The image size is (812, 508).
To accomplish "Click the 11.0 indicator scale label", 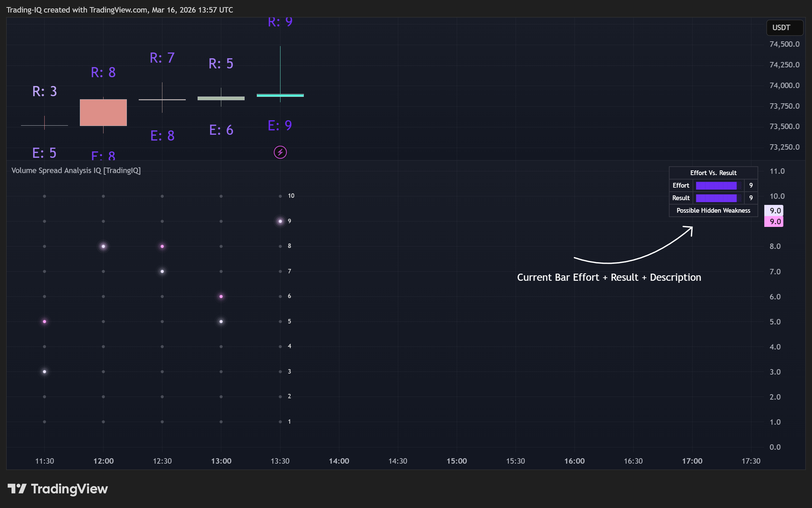I will (x=777, y=171).
